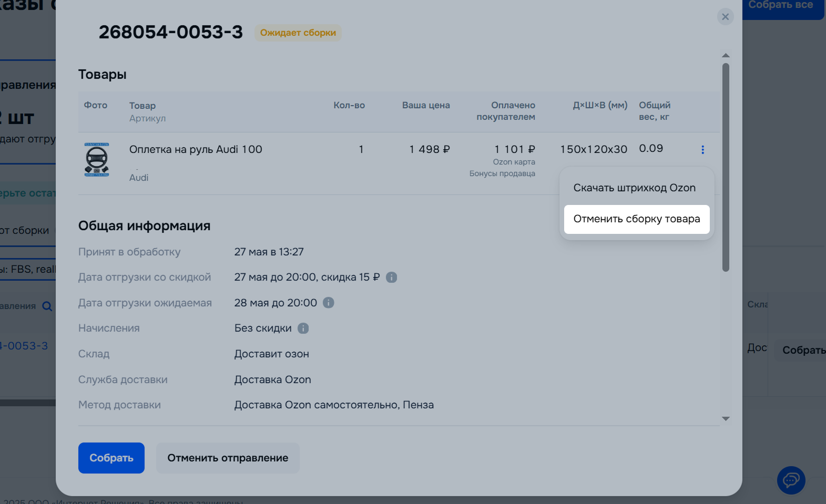Click Ваша цена value 1 498 ₽
The width and height of the screenshot is (826, 504).
pos(430,149)
